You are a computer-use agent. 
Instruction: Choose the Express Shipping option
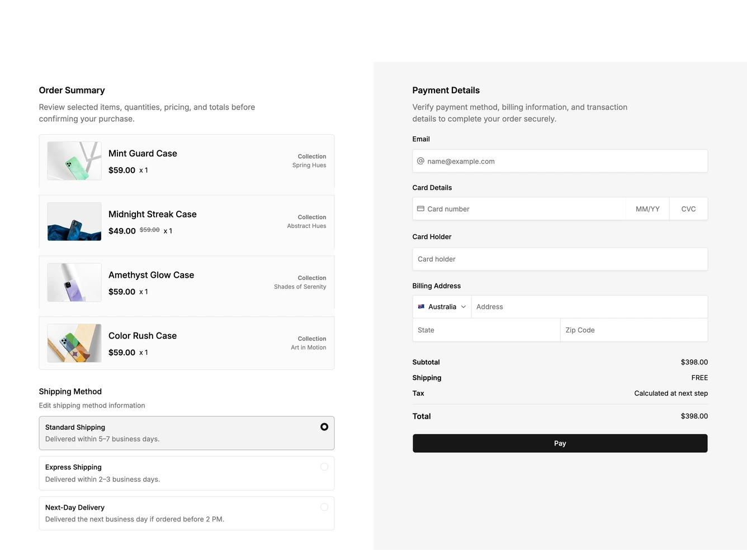pyautogui.click(x=187, y=473)
